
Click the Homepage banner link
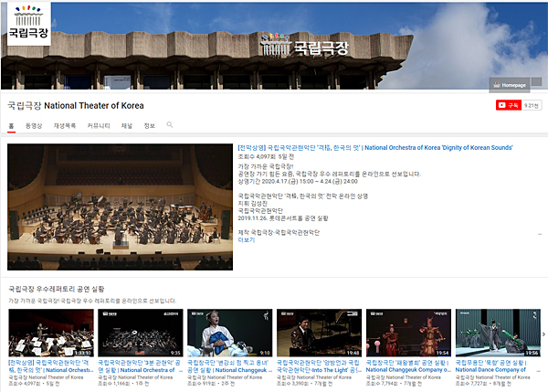pos(510,85)
